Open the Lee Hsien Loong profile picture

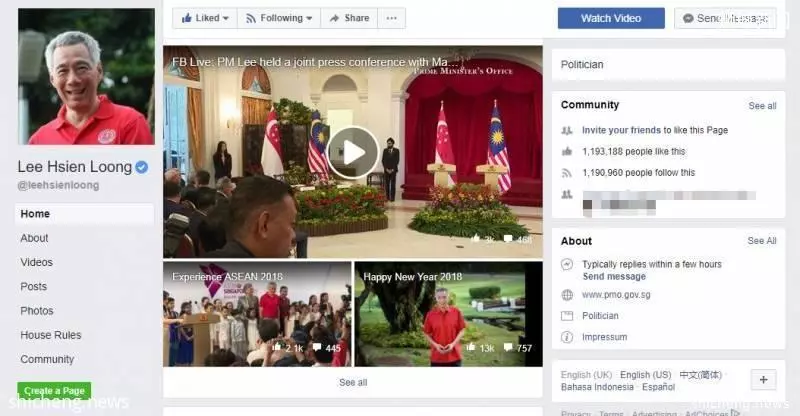(86, 76)
